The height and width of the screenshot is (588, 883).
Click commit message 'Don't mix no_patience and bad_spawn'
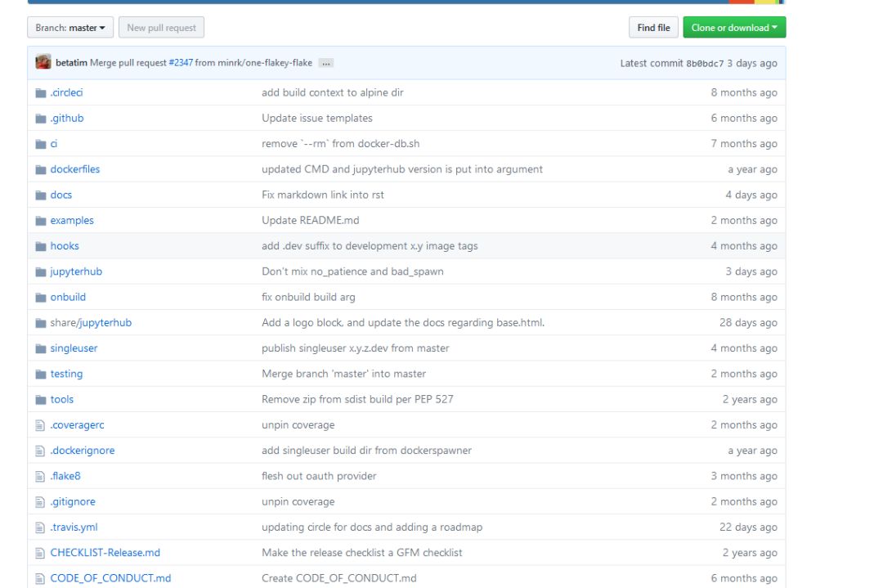(352, 272)
